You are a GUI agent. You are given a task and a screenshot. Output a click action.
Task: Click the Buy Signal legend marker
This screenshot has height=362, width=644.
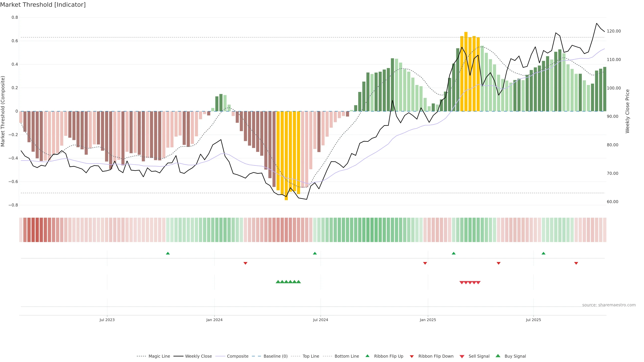[x=498, y=356]
